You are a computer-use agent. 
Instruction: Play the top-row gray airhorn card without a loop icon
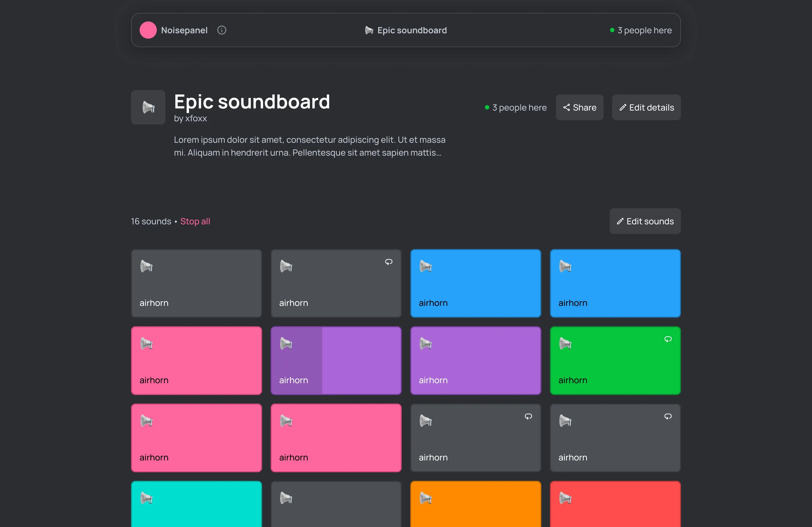click(x=197, y=283)
